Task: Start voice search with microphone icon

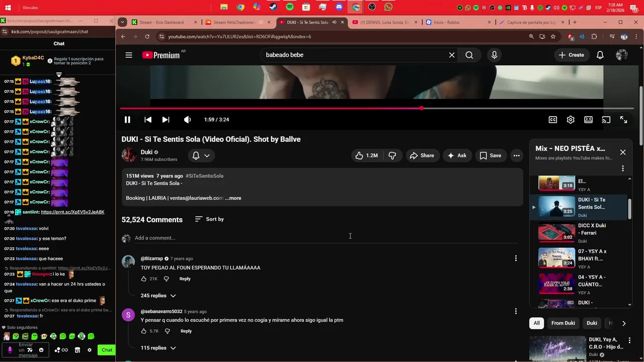Action: point(494,55)
